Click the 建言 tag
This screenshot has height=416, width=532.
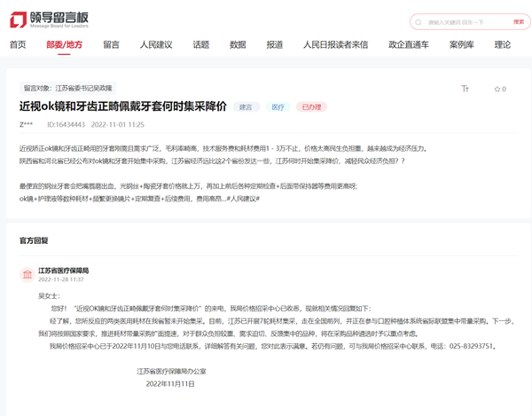pyautogui.click(x=246, y=107)
